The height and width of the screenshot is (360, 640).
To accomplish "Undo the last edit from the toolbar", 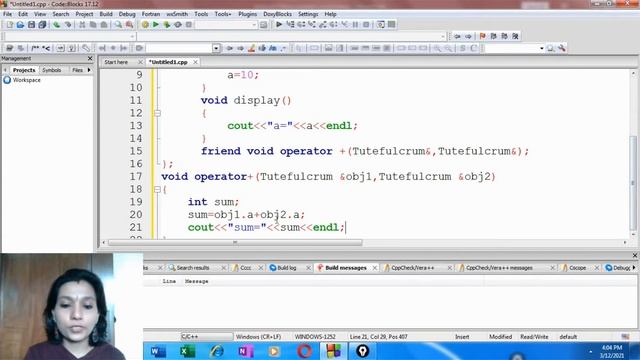I will (x=56, y=25).
